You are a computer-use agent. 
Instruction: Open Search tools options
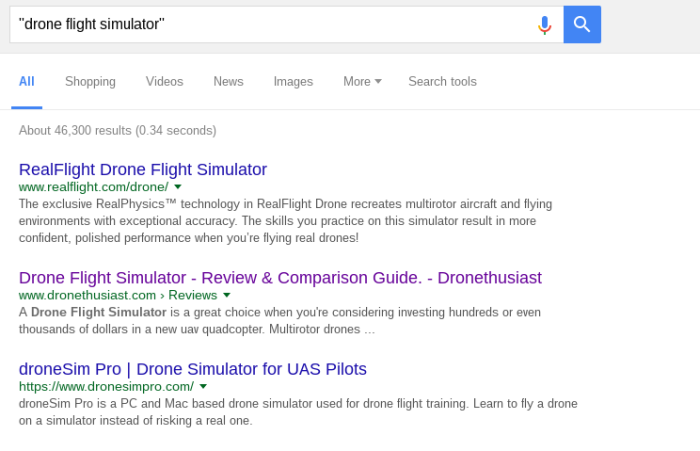pos(442,82)
